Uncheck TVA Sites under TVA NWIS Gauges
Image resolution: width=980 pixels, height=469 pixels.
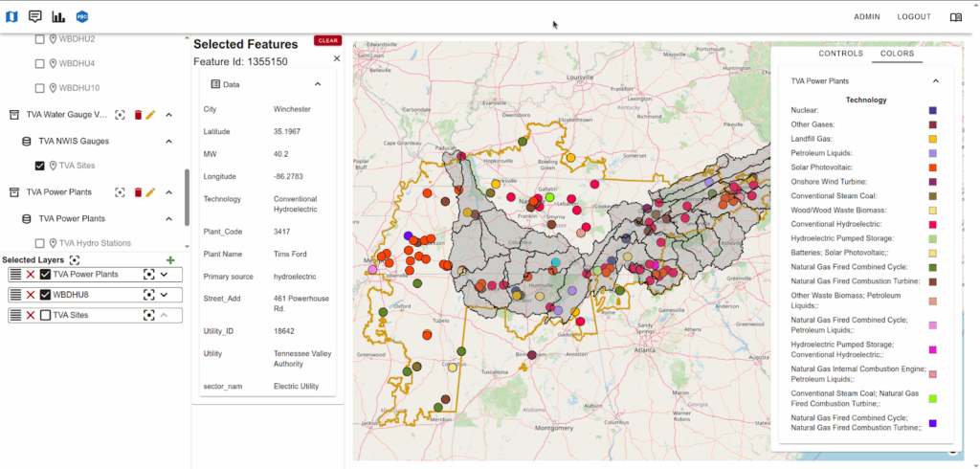(x=39, y=166)
